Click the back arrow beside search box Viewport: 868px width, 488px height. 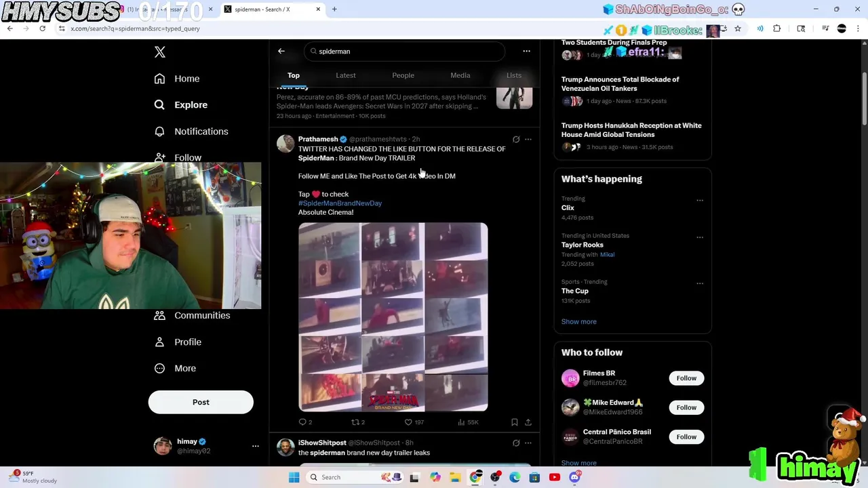coord(281,51)
